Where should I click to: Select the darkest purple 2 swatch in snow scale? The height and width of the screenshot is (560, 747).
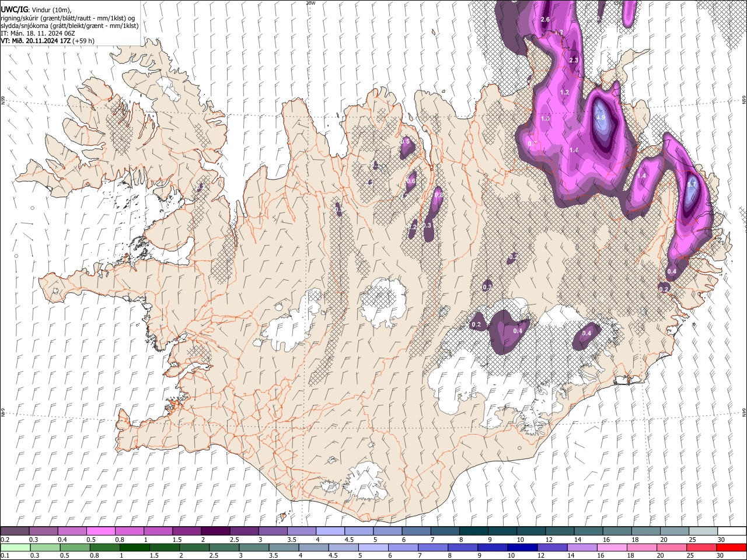[x=215, y=531]
